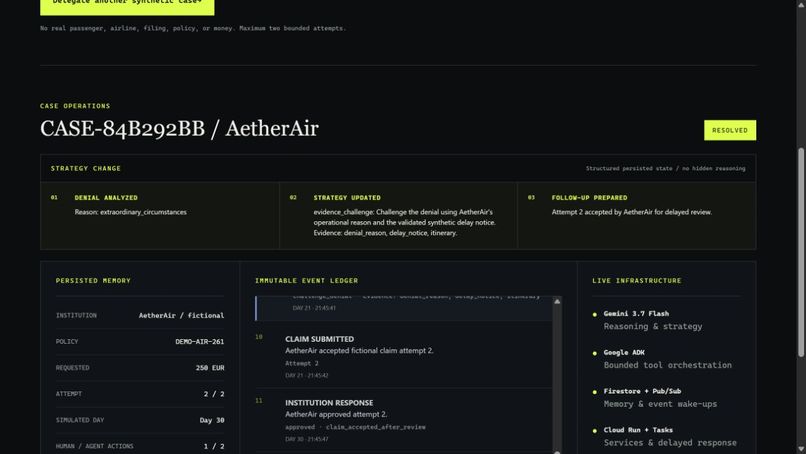This screenshot has width=806, height=454.
Task: Click the FOLLOW-UP PREPARED step title
Action: click(589, 197)
